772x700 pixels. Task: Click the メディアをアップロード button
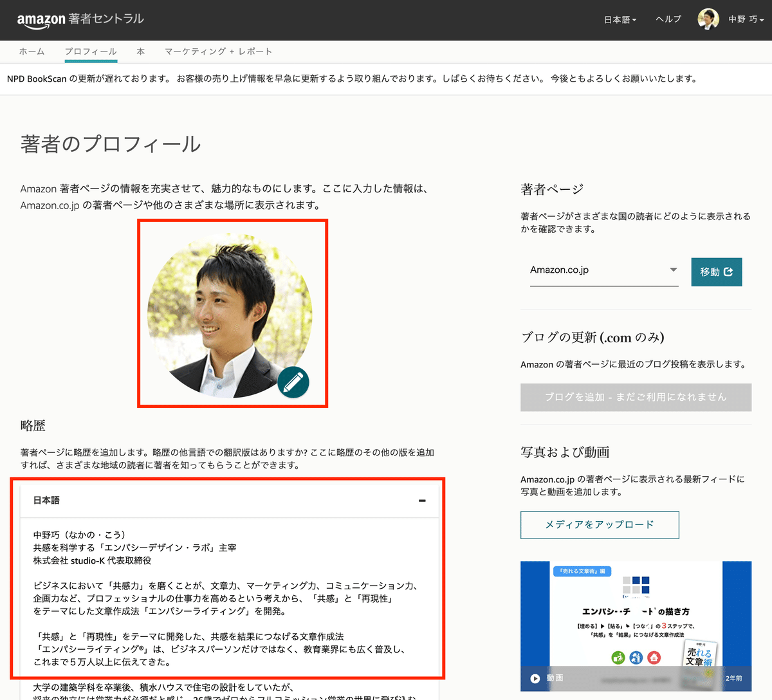click(x=600, y=525)
